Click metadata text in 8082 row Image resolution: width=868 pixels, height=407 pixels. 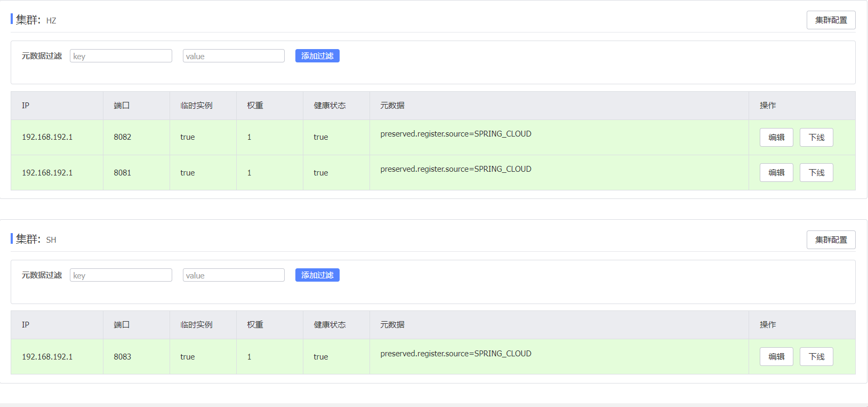click(x=456, y=134)
